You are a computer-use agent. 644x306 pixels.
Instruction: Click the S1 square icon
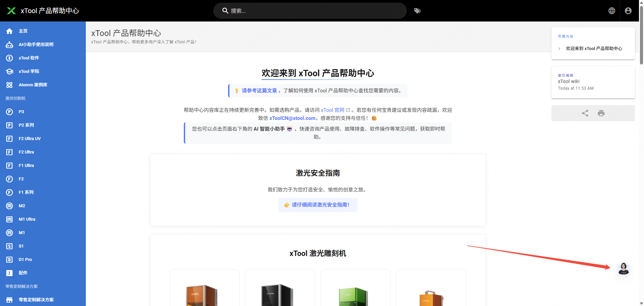[9, 246]
